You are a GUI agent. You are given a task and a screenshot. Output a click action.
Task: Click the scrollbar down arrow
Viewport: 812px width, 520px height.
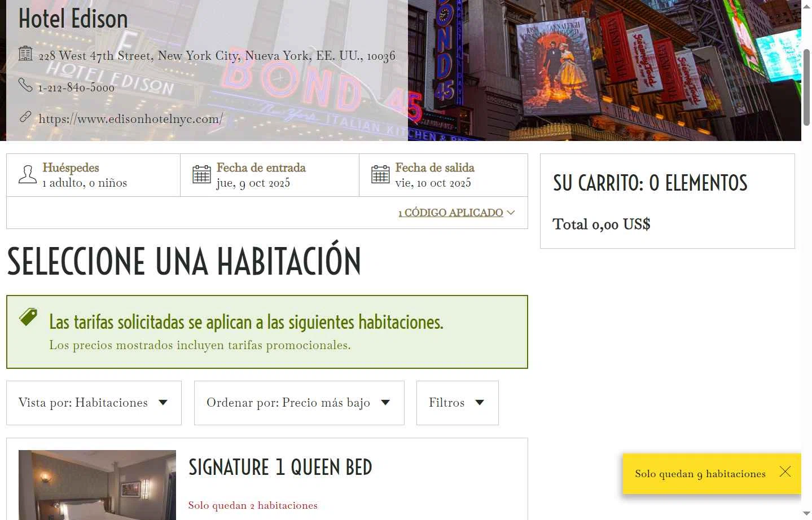(807, 514)
